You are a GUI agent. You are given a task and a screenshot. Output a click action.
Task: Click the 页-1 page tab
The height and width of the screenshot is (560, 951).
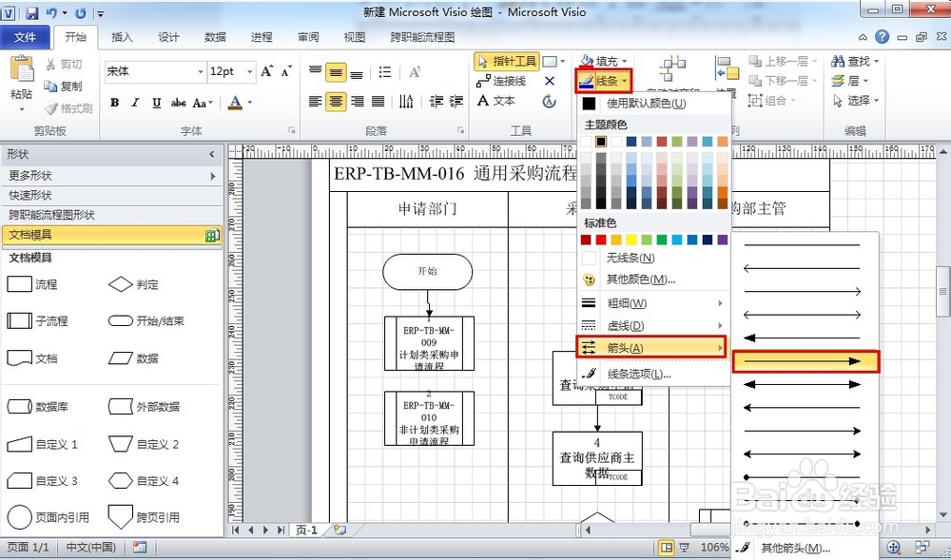point(306,531)
